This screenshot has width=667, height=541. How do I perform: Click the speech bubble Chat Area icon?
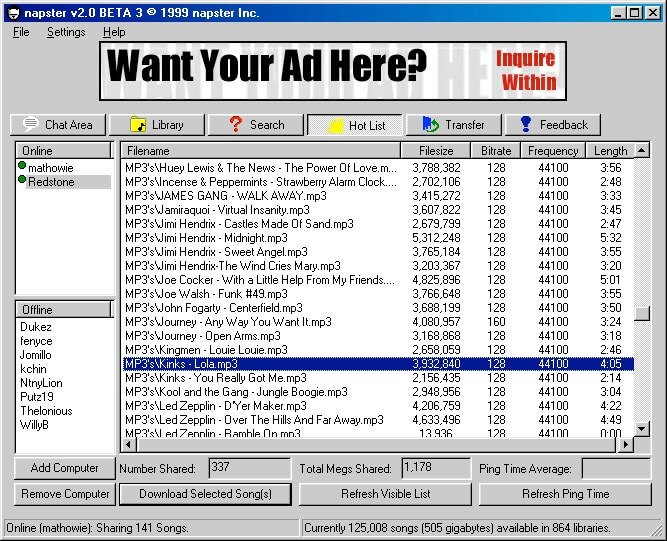(x=31, y=124)
